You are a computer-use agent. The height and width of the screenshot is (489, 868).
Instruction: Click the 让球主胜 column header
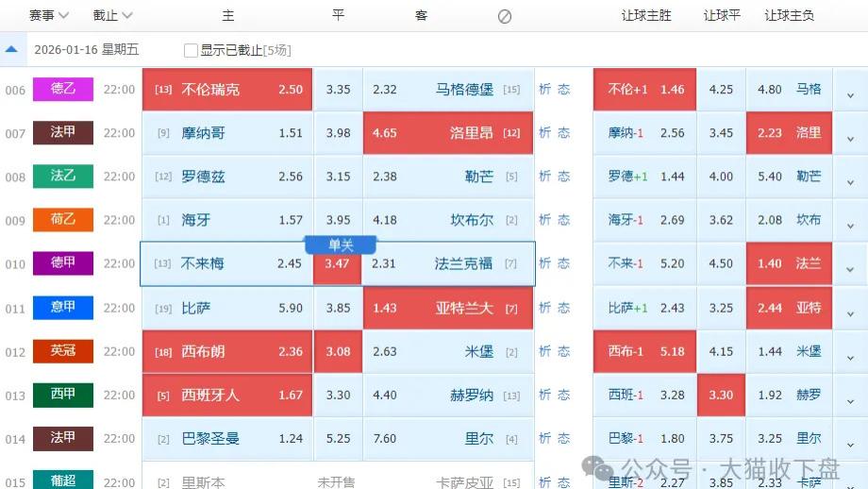pos(646,15)
